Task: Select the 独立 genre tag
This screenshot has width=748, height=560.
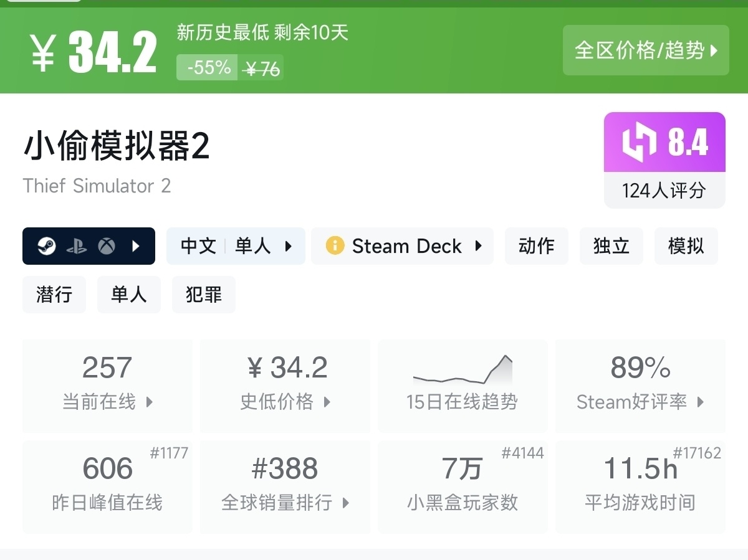Action: pos(611,246)
